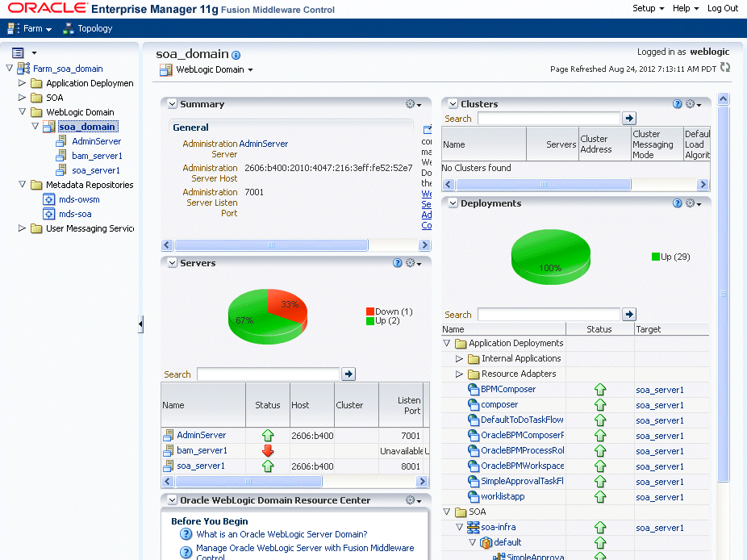Click the green Up (29) legend swatch

click(x=656, y=257)
